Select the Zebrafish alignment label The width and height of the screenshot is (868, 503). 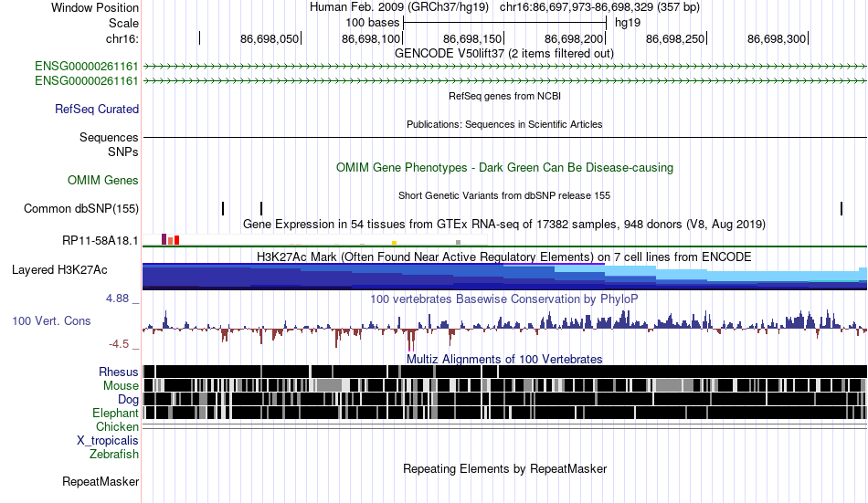coord(114,455)
